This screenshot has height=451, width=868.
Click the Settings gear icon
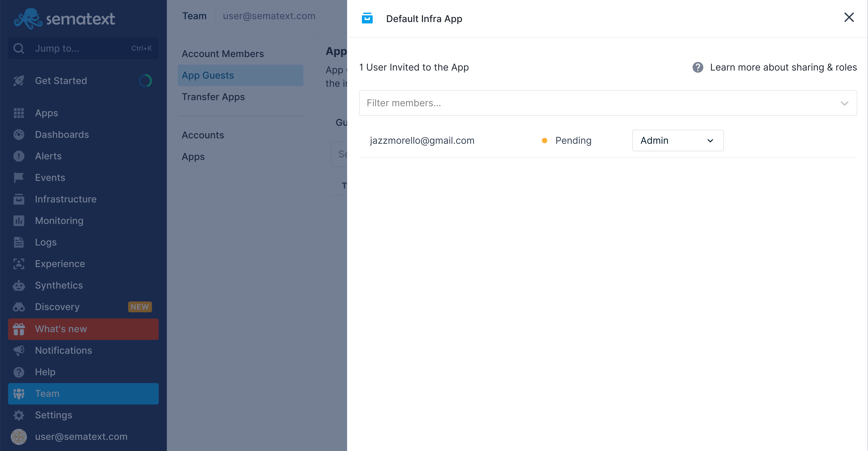(18, 415)
